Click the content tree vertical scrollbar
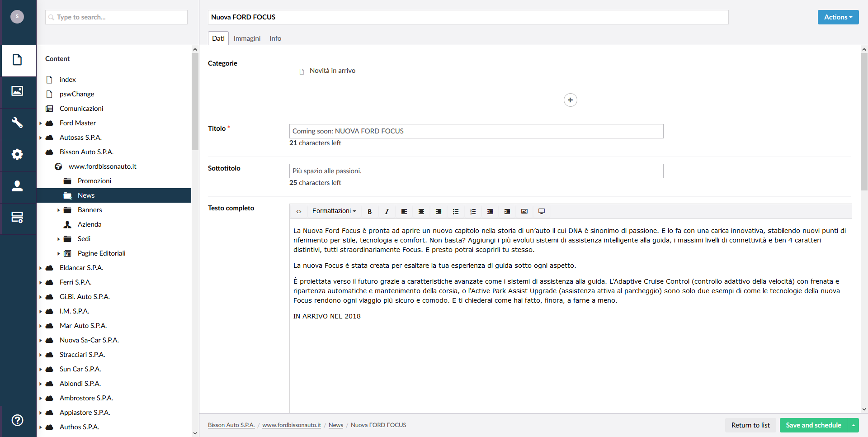This screenshot has width=868, height=437. pos(195,102)
